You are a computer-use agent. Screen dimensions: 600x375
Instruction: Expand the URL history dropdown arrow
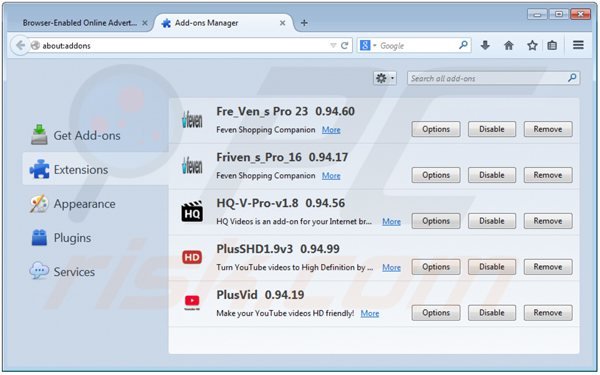[x=333, y=46]
